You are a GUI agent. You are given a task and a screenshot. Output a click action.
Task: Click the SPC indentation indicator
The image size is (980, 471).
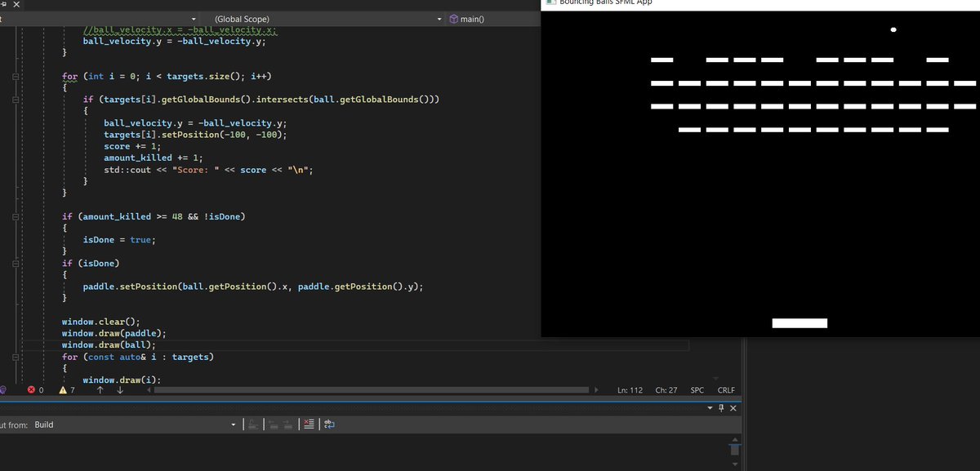coord(697,390)
